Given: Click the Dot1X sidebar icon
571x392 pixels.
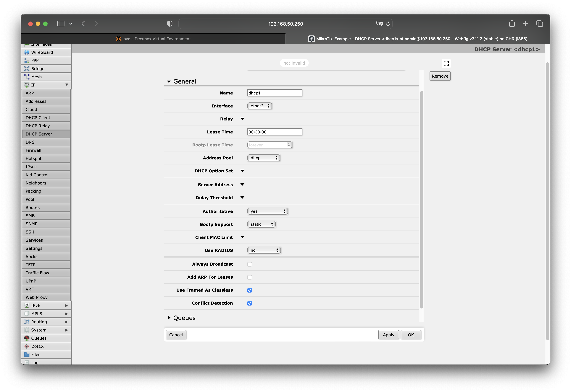Looking at the screenshot, I should tap(27, 346).
